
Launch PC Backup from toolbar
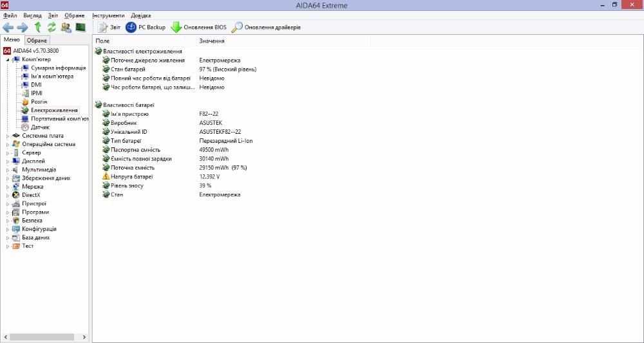[x=146, y=28]
